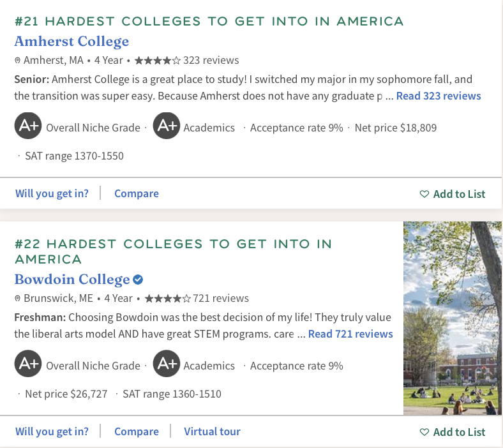Viewport: 503px width, 448px height.
Task: Click Bowdoin College's star rating
Action: click(x=167, y=299)
